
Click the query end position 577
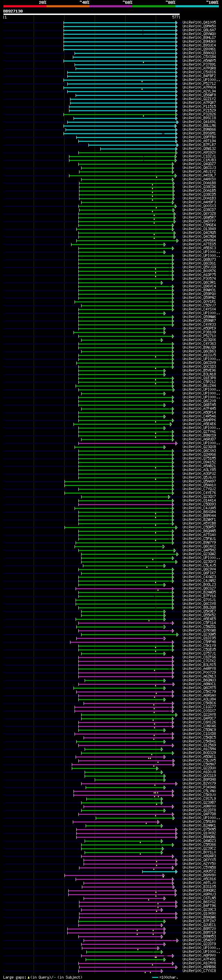tap(175, 17)
